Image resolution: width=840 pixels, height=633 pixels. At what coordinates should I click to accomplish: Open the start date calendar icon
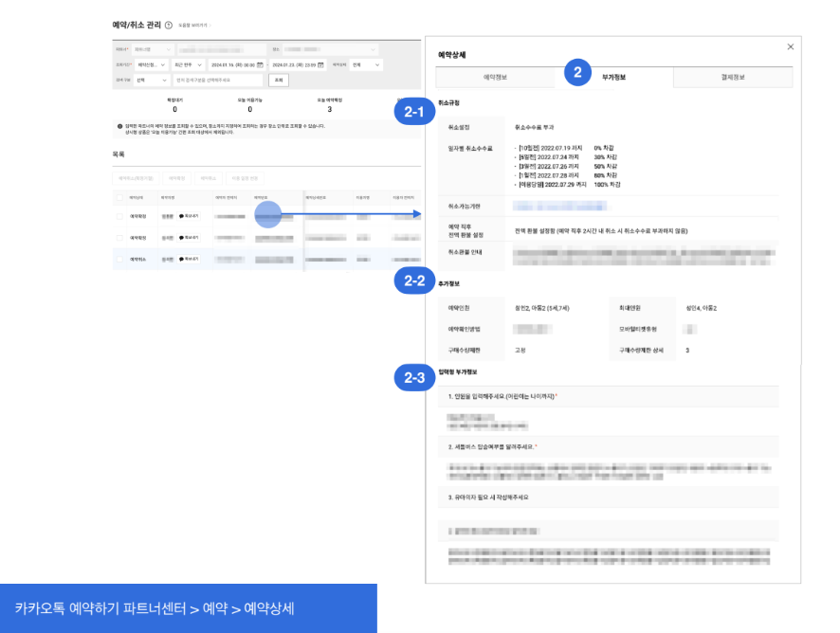260,65
